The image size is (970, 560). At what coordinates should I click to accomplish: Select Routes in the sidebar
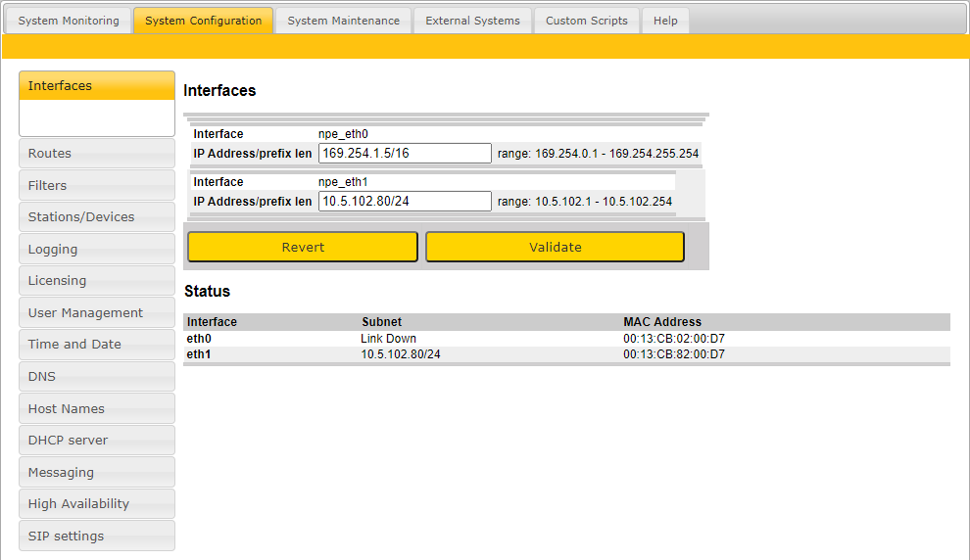96,154
